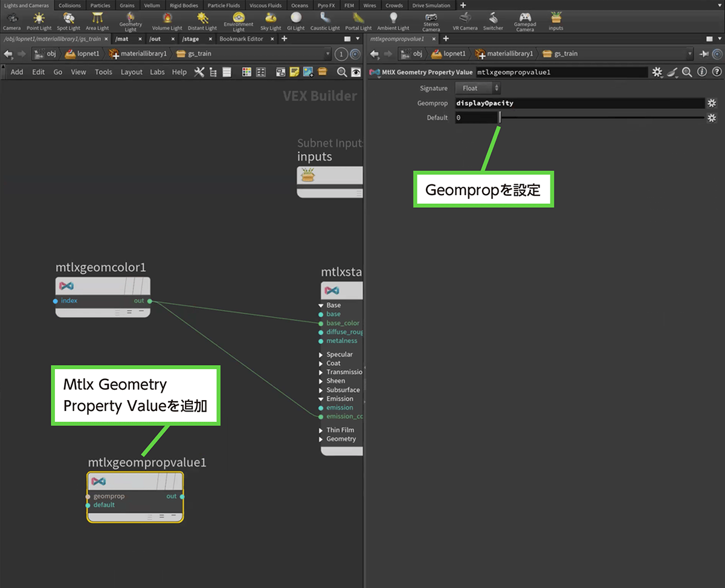Screen dimensions: 725x588
Task: Toggle the pin icon on parameter pane
Action: tap(704, 54)
